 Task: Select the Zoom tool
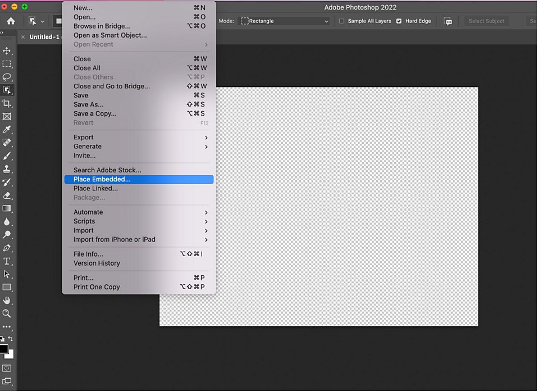tap(7, 313)
